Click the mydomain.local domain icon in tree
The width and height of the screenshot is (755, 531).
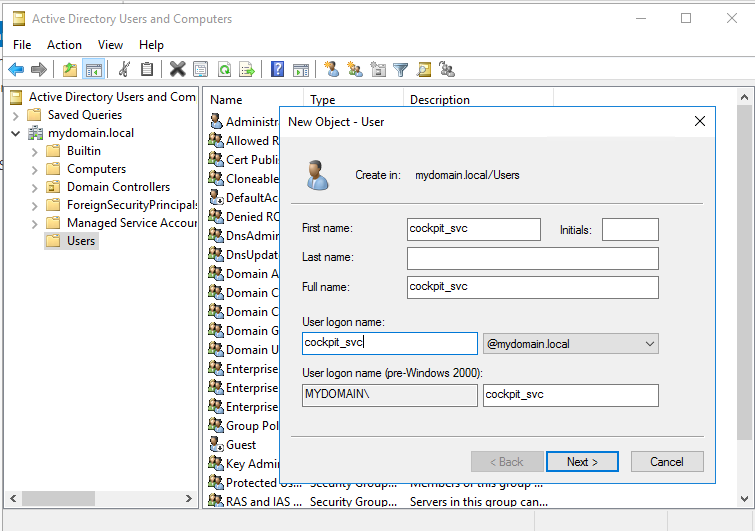[35, 133]
